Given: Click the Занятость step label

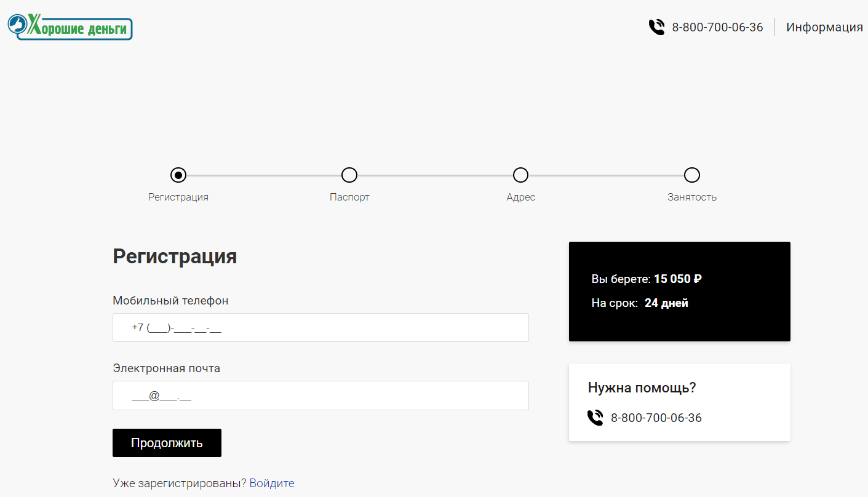Looking at the screenshot, I should [x=692, y=197].
